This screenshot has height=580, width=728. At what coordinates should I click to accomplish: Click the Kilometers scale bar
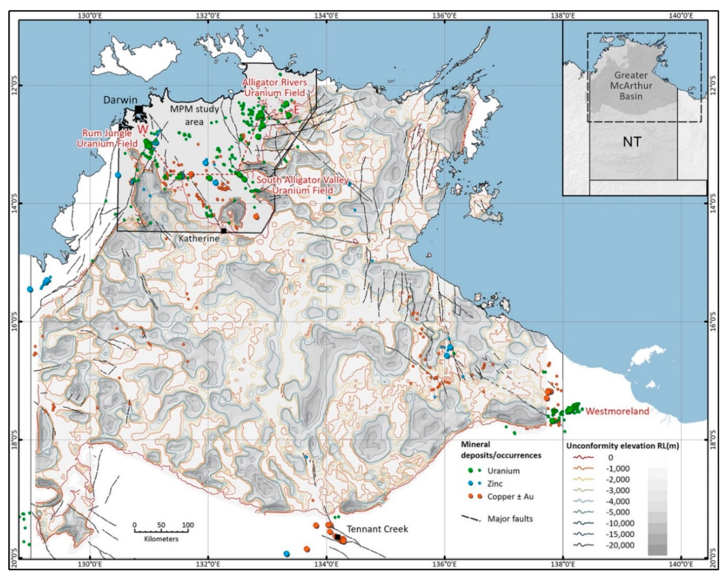(x=161, y=531)
